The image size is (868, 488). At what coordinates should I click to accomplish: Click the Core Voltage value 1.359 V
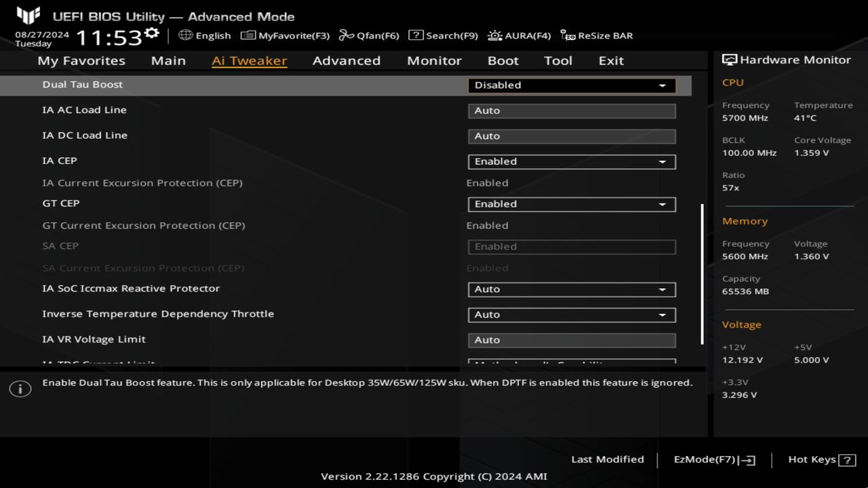tap(812, 153)
